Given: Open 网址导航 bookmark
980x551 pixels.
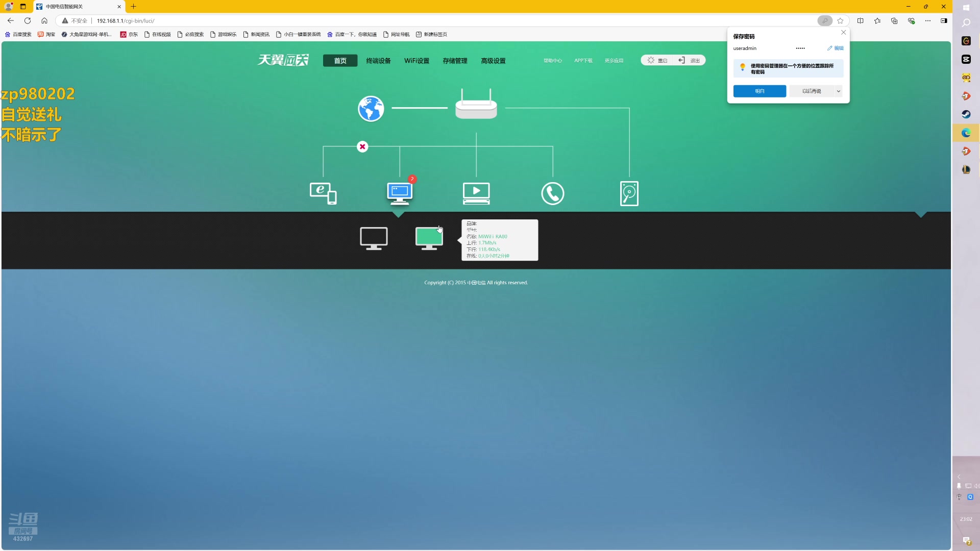Looking at the screenshot, I should coord(397,35).
